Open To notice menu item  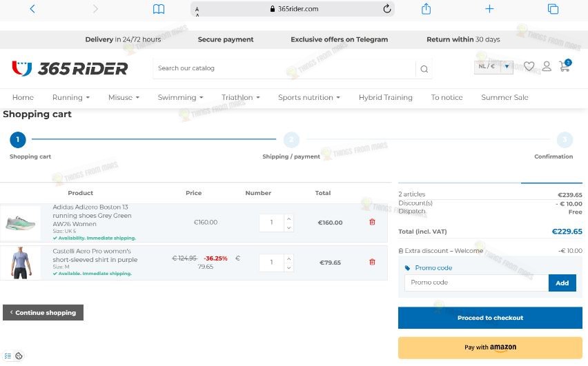click(447, 97)
